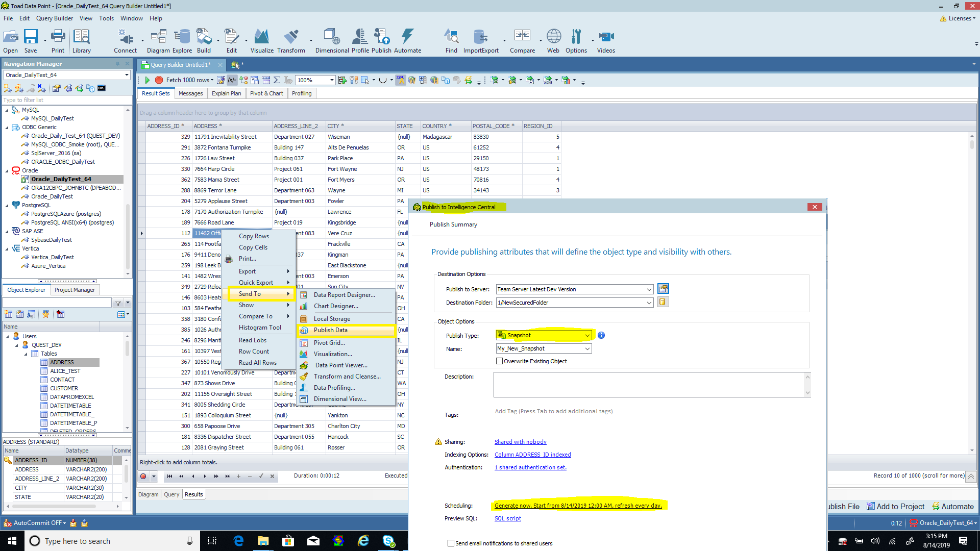The height and width of the screenshot is (551, 980).
Task: Click folder icon beside Destination Folder
Action: [x=663, y=302]
